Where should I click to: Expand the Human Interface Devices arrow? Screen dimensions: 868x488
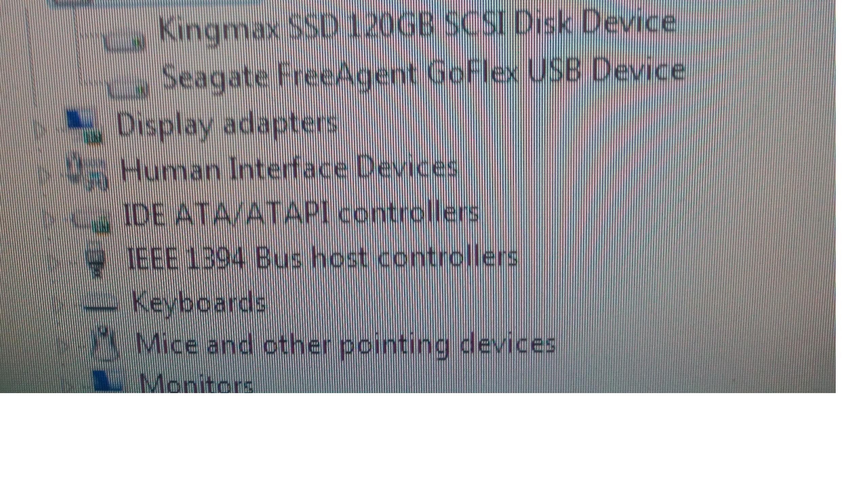43,174
